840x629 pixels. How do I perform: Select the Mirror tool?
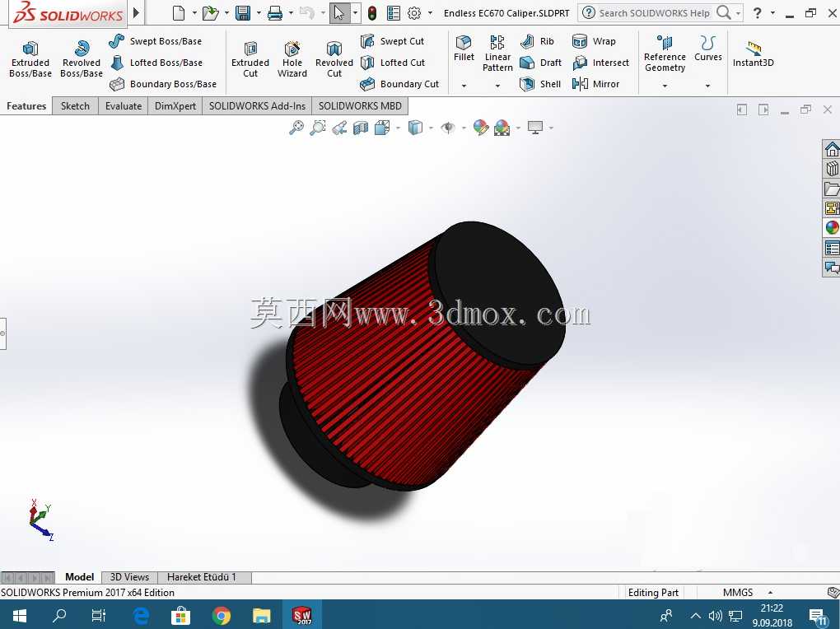(x=595, y=84)
